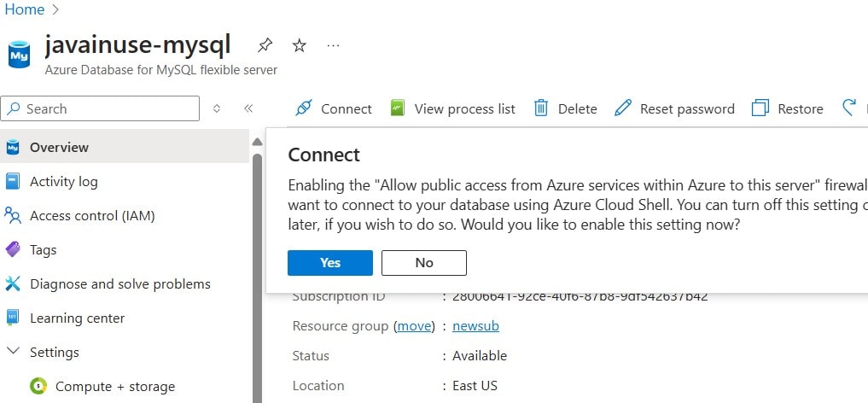Click the Connect dialog heading
The width and height of the screenshot is (868, 403).
(x=323, y=155)
